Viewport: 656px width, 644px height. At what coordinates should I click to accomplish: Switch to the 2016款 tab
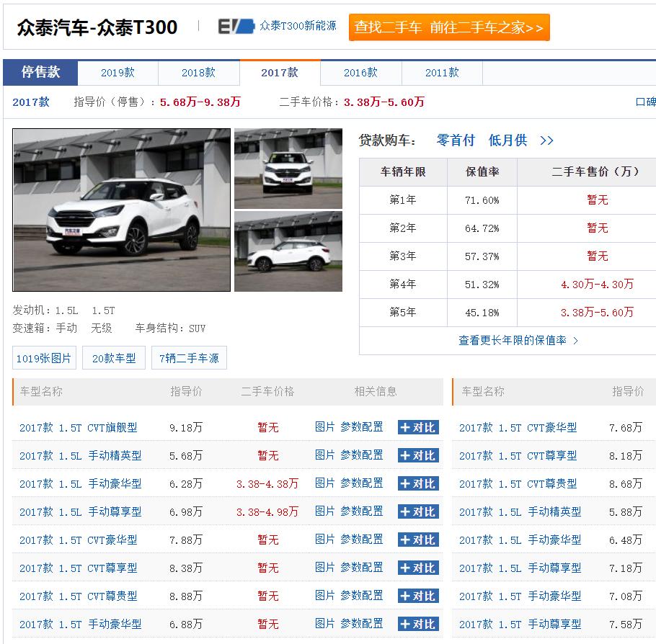tap(360, 73)
